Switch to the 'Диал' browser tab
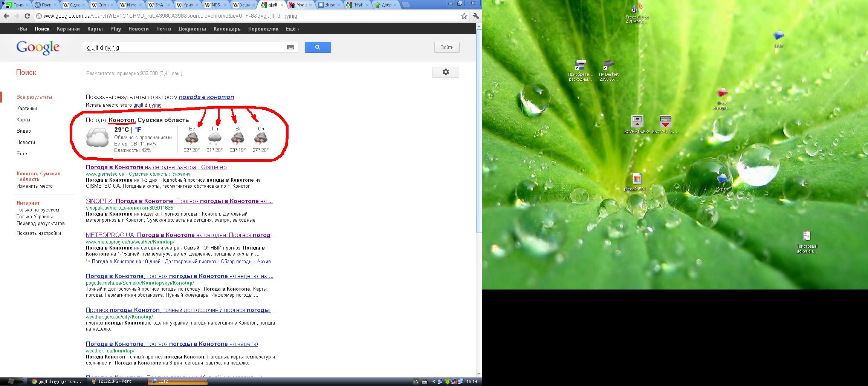This screenshot has width=868, height=386. coord(329,5)
